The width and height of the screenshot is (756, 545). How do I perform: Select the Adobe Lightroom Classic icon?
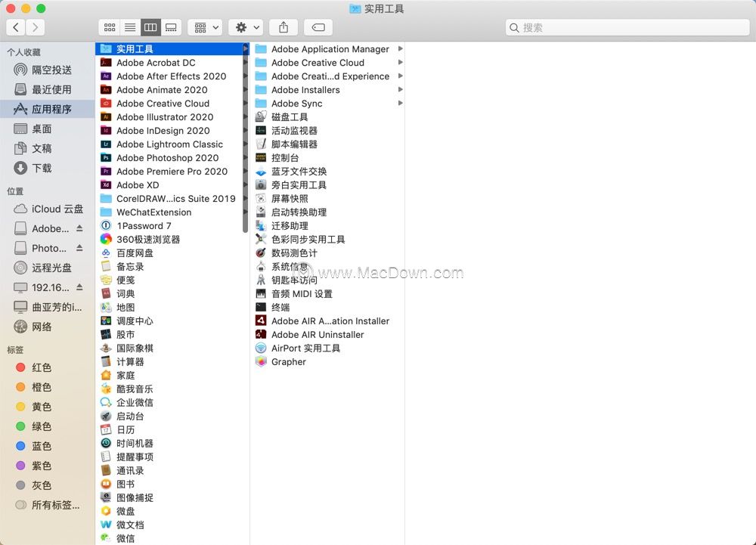pos(106,144)
